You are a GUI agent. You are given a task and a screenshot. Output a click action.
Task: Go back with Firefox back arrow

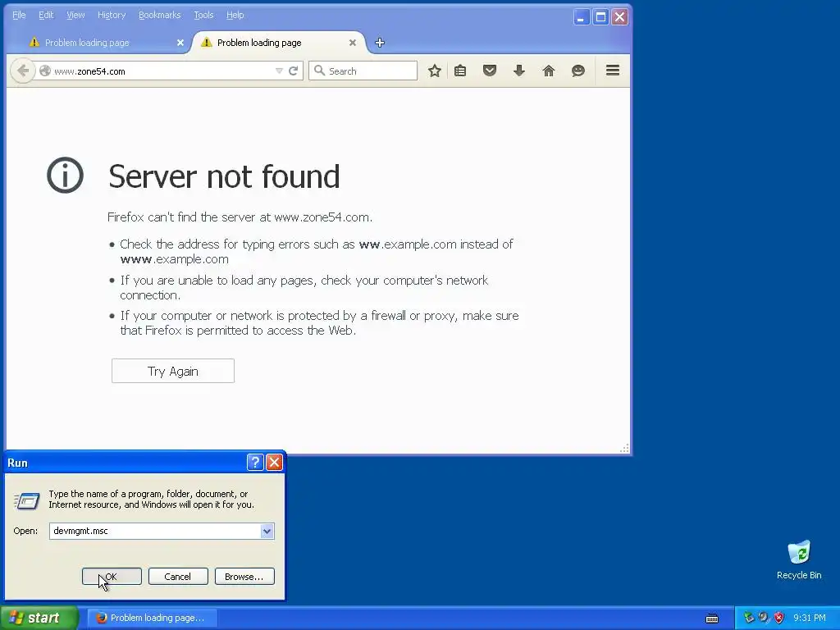tap(22, 71)
